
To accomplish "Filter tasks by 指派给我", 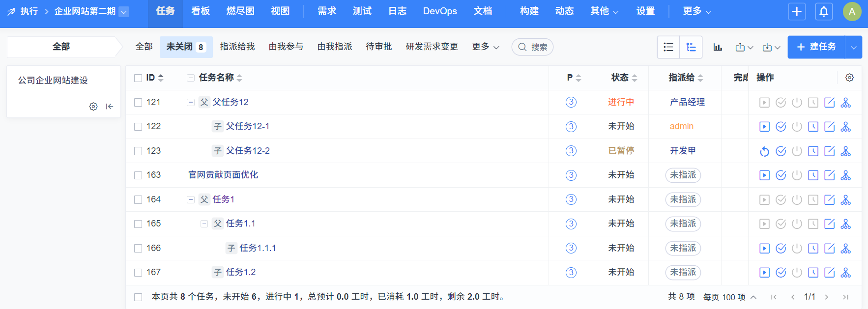I will click(237, 47).
